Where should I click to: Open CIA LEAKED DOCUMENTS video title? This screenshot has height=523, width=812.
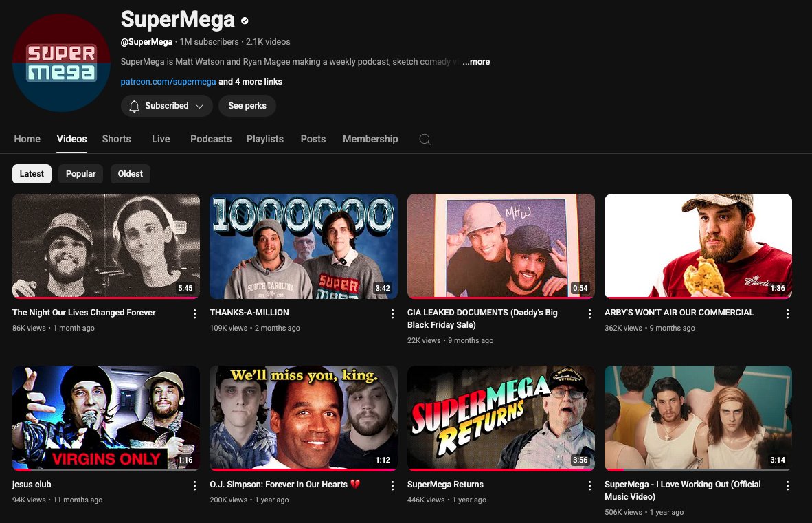[x=482, y=319]
